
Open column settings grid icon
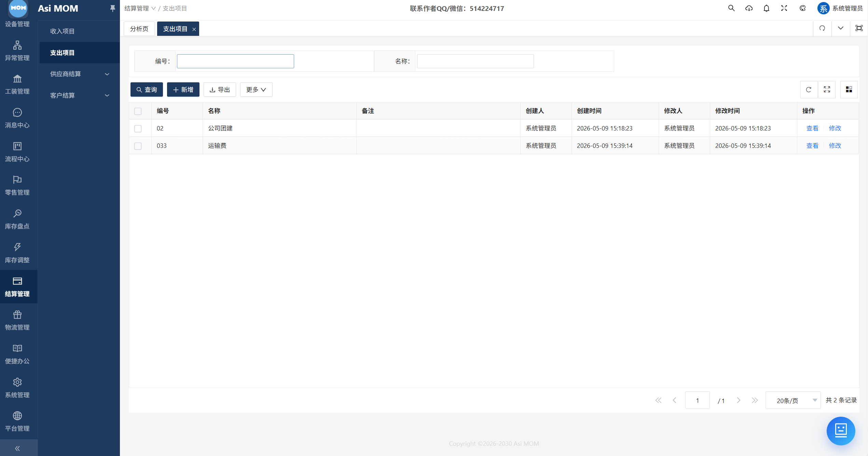(849, 89)
